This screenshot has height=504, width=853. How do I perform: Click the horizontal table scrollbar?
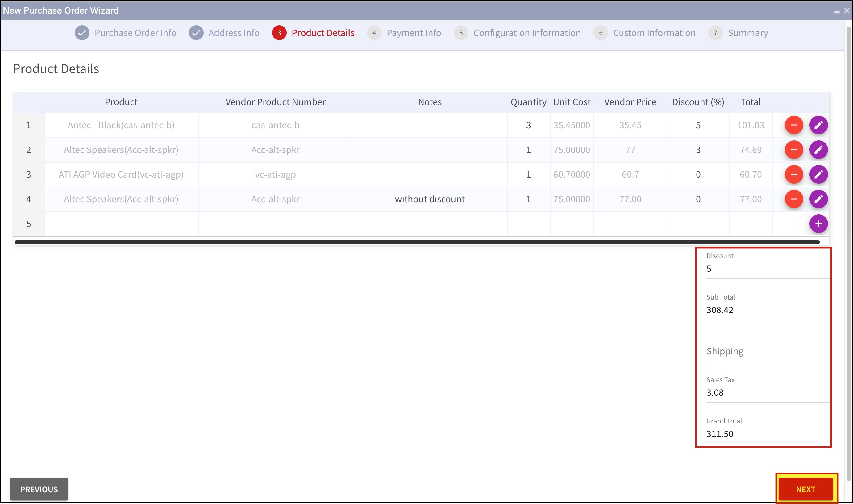[x=417, y=242]
